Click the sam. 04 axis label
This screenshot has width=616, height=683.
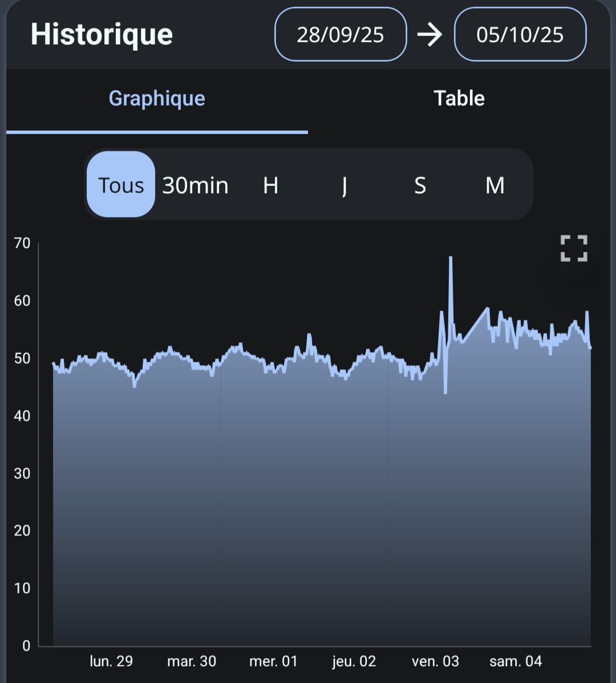pyautogui.click(x=516, y=661)
